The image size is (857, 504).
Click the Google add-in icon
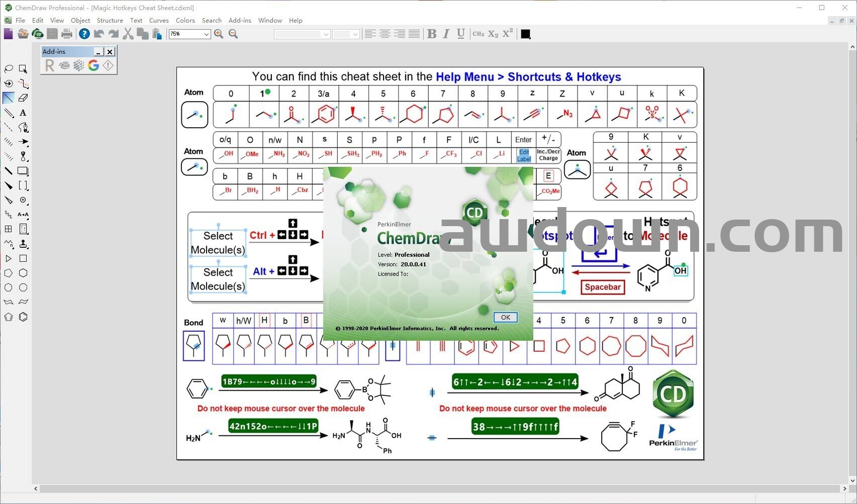tap(93, 65)
